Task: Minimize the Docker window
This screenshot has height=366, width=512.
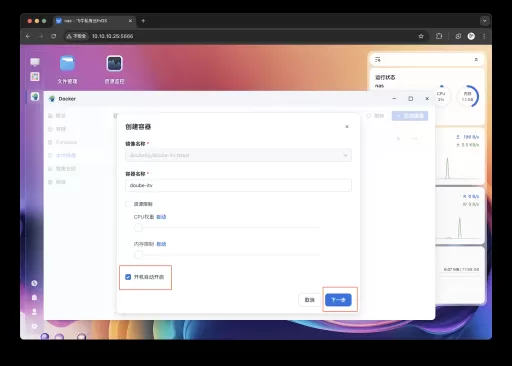Action: [394, 99]
